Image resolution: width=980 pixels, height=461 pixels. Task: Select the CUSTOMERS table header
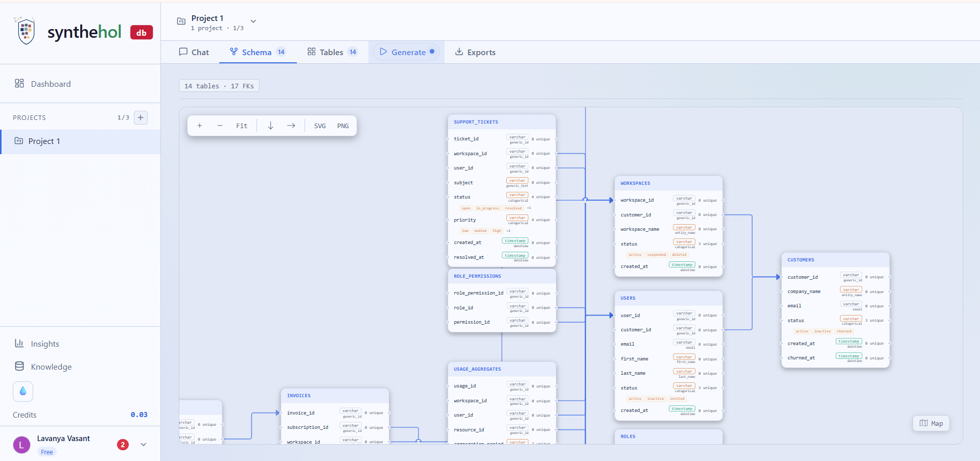click(835, 260)
